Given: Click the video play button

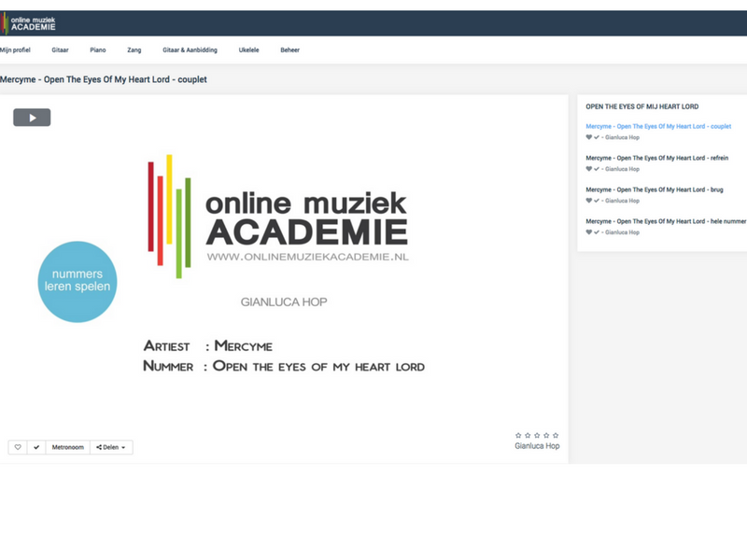Looking at the screenshot, I should pos(32,118).
